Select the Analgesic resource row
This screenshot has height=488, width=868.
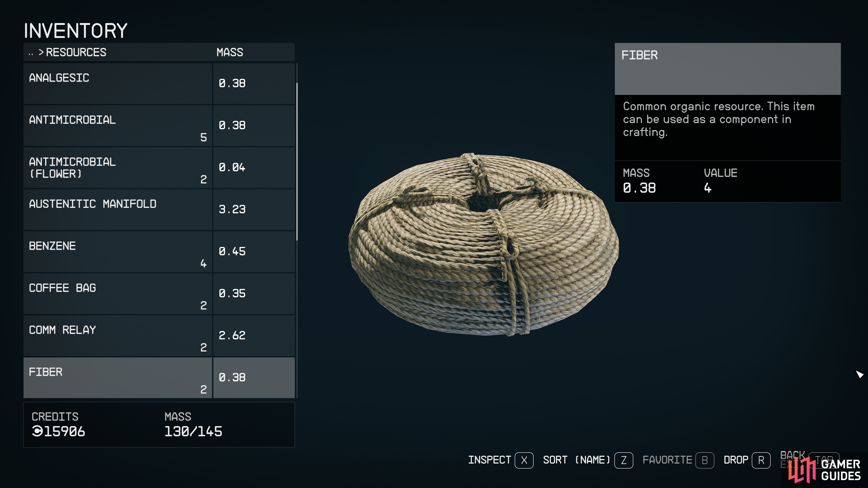tap(159, 84)
